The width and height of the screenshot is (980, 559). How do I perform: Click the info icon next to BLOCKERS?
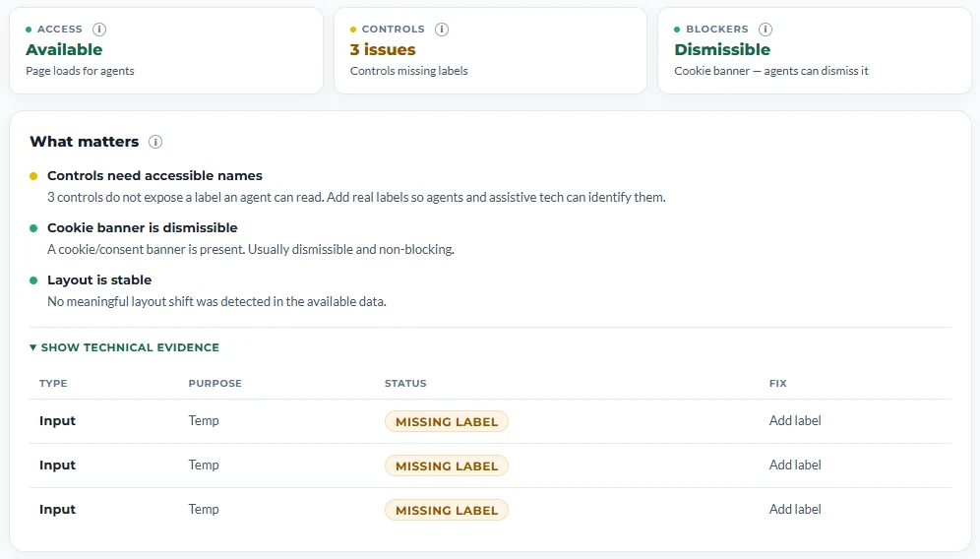point(765,30)
